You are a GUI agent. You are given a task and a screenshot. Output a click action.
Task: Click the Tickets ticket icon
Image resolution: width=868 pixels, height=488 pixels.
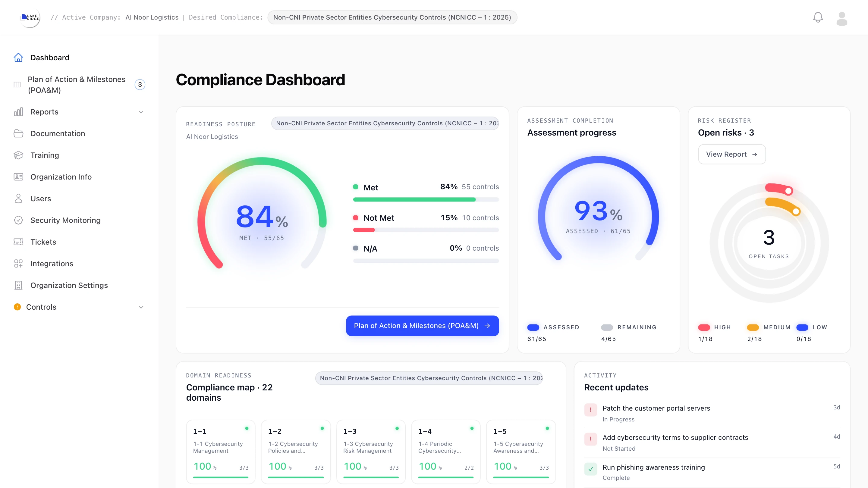click(x=18, y=242)
